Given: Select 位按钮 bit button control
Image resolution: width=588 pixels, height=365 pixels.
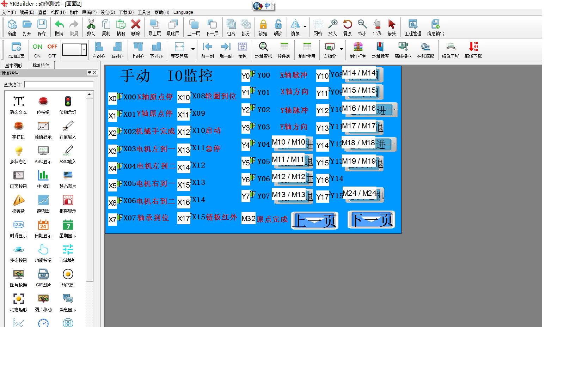Looking at the screenshot, I should (x=43, y=105).
